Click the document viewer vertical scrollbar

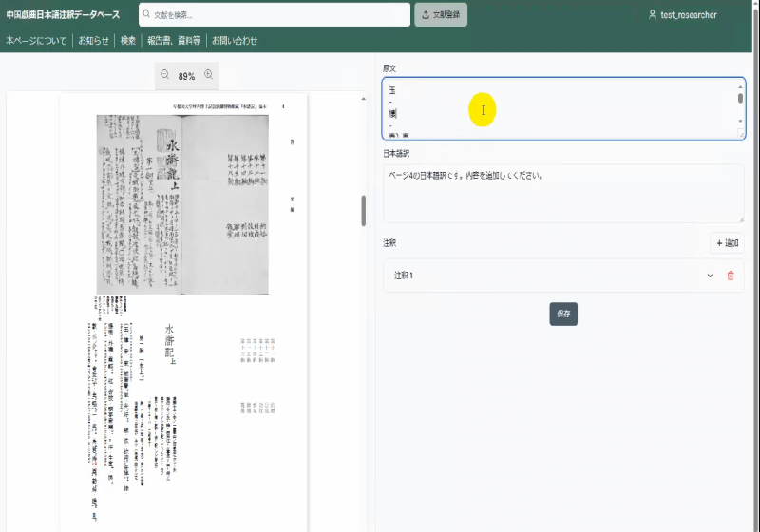coord(364,211)
